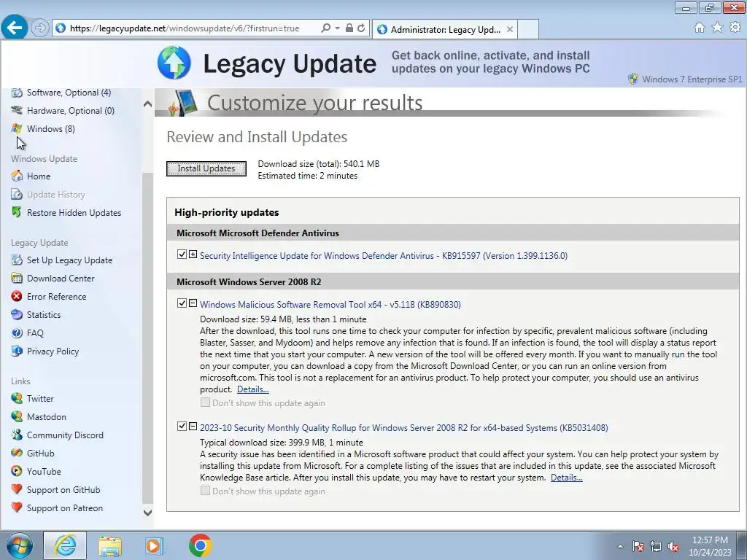This screenshot has width=747, height=560.
Task: Collapse the 2023-10 Monthly Rollup details
Action: [x=193, y=426]
